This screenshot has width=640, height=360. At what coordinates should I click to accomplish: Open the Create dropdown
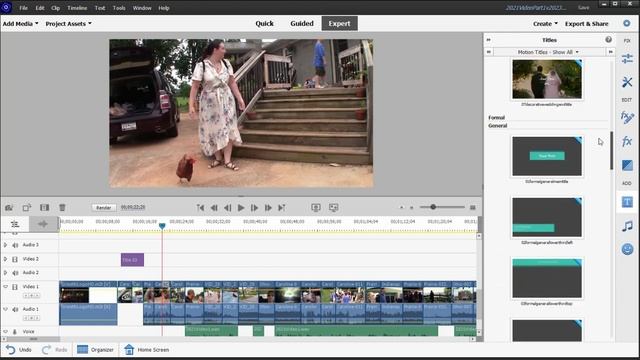pos(545,24)
